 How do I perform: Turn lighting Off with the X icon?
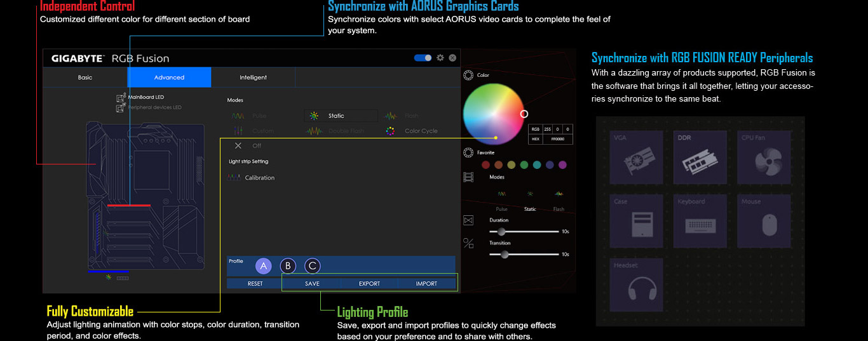tap(238, 145)
